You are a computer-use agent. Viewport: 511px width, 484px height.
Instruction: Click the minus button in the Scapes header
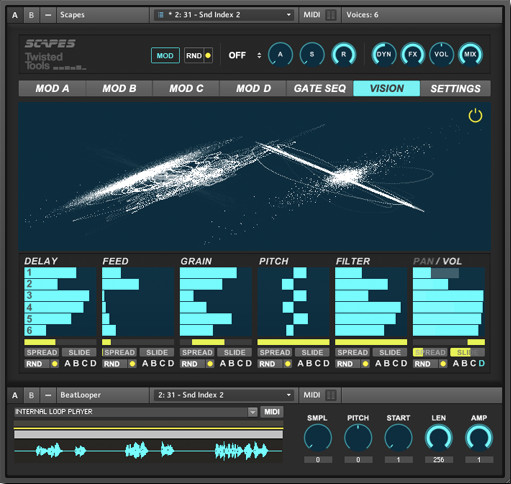coord(48,15)
